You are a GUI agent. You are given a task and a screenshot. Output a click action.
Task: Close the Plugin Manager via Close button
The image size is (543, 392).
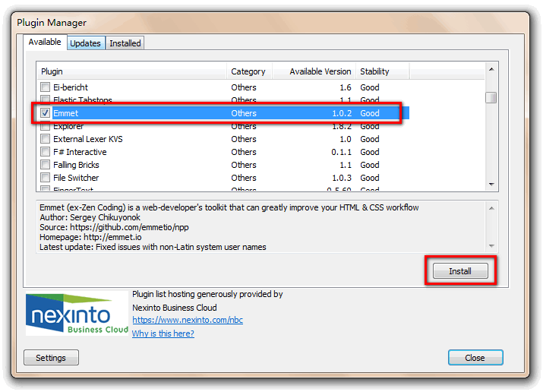click(475, 358)
